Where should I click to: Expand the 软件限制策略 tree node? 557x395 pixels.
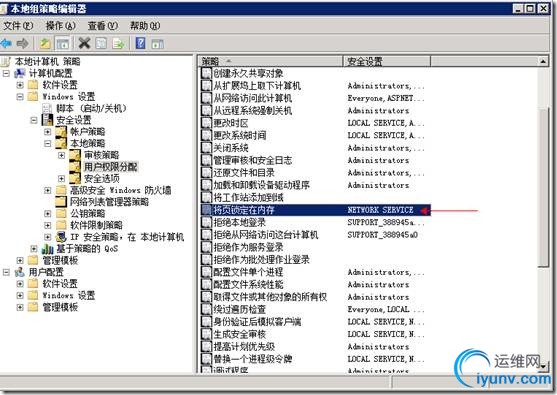[48, 225]
